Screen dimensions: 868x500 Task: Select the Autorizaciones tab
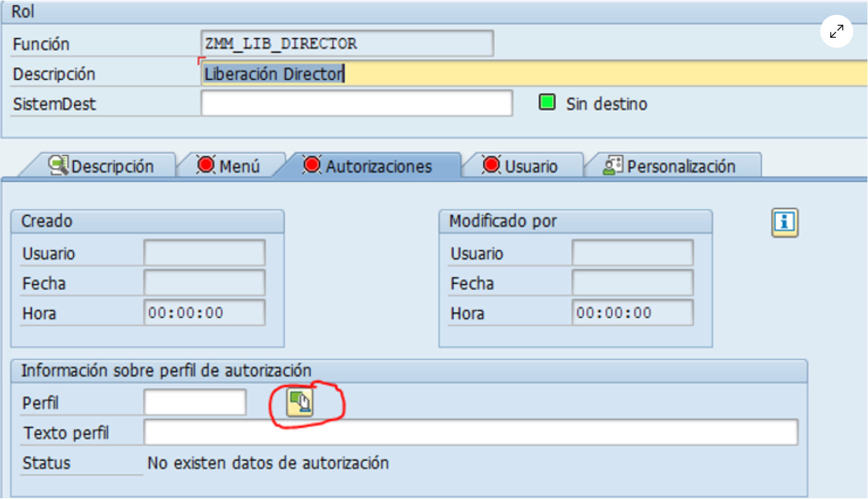tap(368, 166)
